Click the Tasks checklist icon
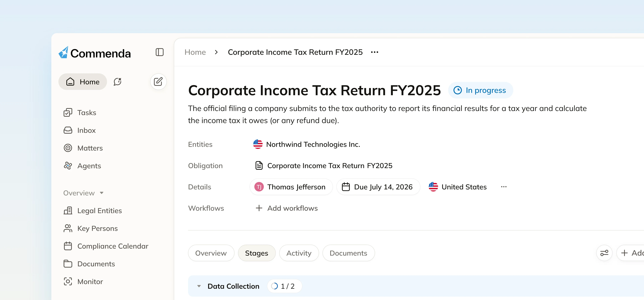 pos(68,113)
